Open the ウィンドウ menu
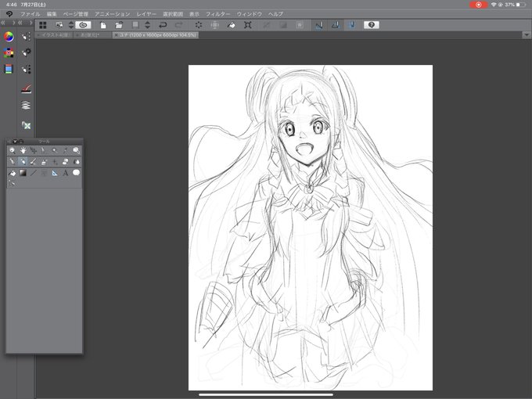The image size is (532, 399). tap(250, 14)
